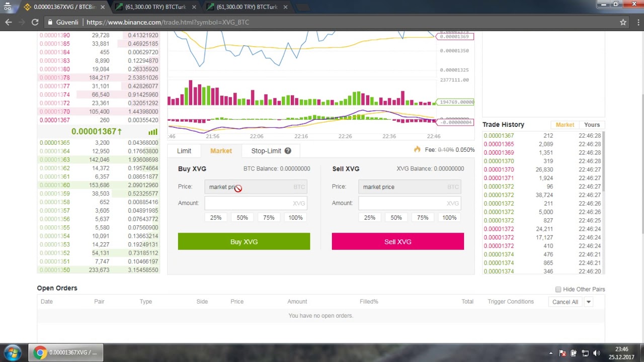Click the Buy XVG Amount input field
Screen dimensions: 644x362
(x=256, y=203)
